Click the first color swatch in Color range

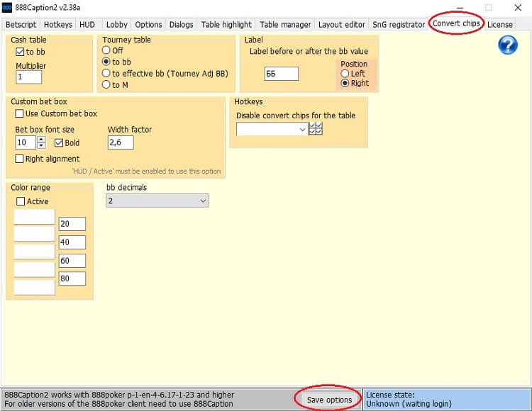pos(34,217)
